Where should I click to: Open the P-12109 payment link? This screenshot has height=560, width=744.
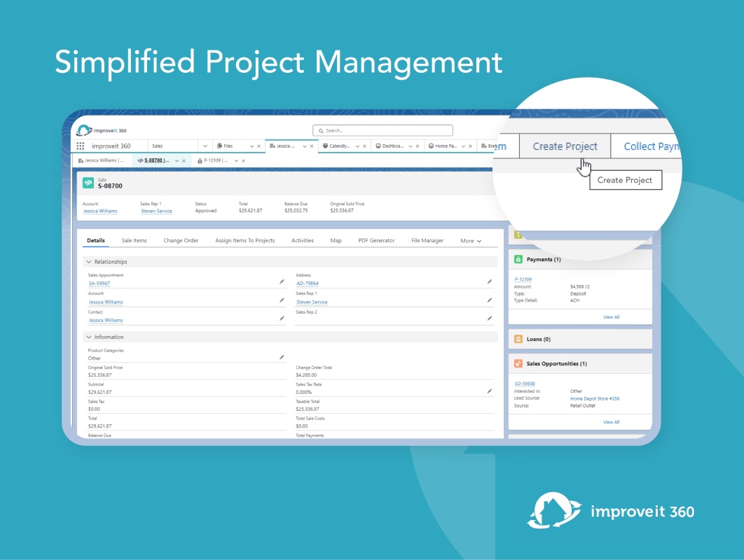523,279
